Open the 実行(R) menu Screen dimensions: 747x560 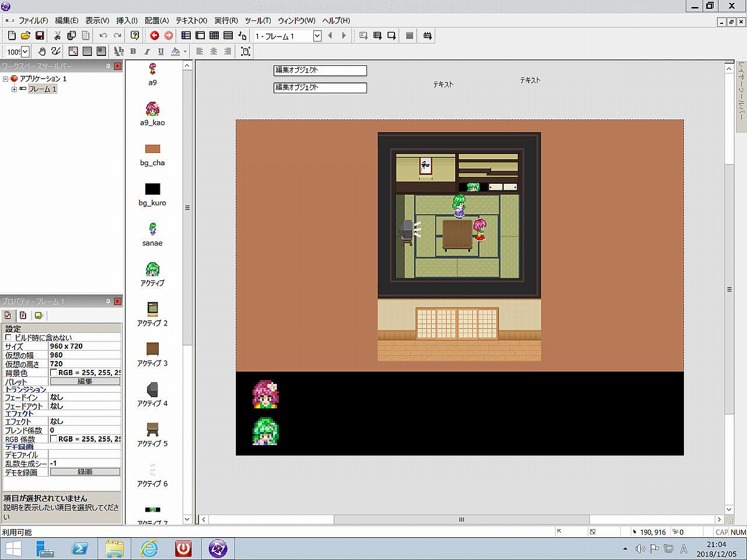point(226,20)
